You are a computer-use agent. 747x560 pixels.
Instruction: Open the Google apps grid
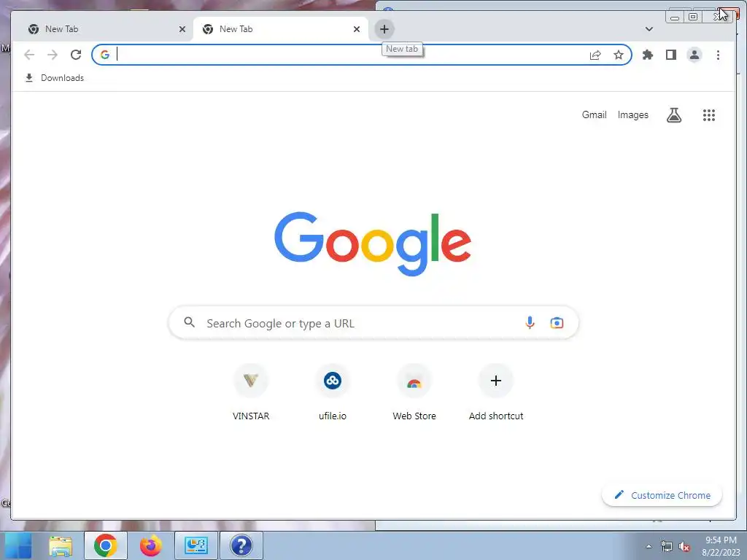pos(709,114)
